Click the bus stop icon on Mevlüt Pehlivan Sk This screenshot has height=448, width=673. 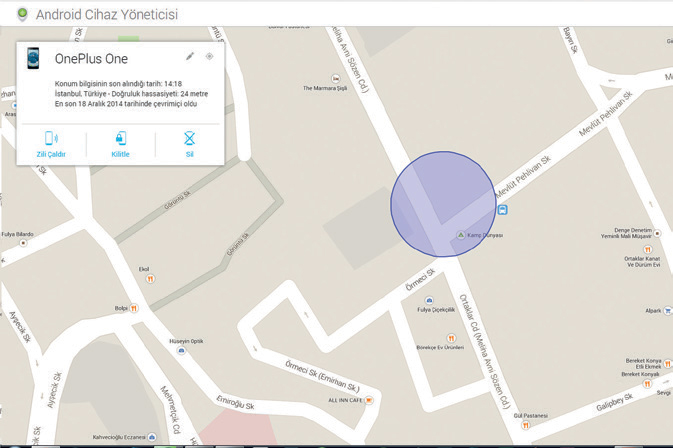[x=503, y=210]
